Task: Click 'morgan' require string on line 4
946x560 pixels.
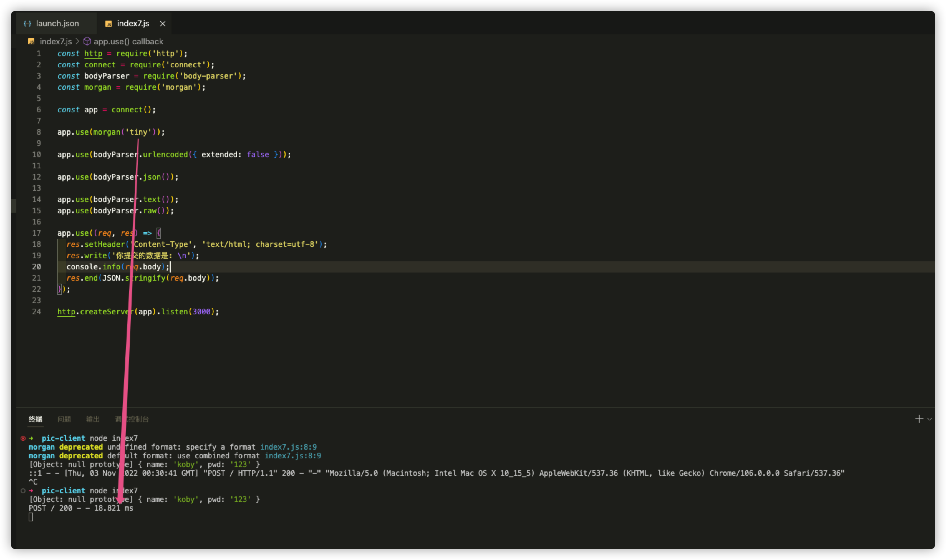Action: [179, 87]
